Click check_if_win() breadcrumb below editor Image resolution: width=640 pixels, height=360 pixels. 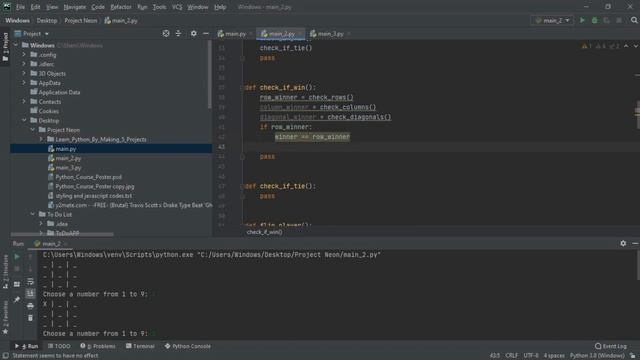(264, 232)
